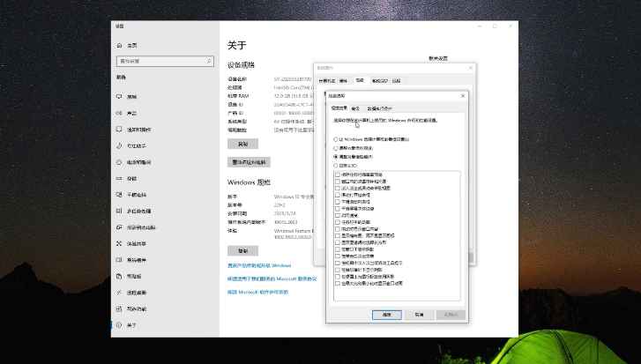Viewport: 641px width, 364px height.
Task: Open 通知和操作 notifications settings
Action: tap(139, 130)
